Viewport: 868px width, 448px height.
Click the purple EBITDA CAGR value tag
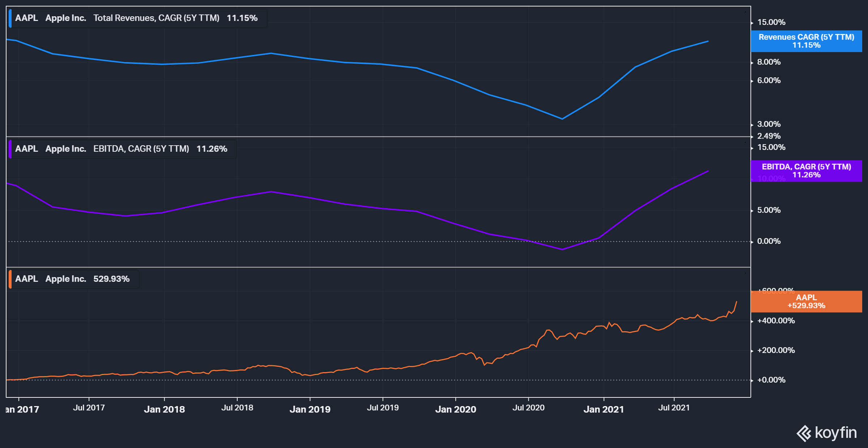tap(806, 171)
